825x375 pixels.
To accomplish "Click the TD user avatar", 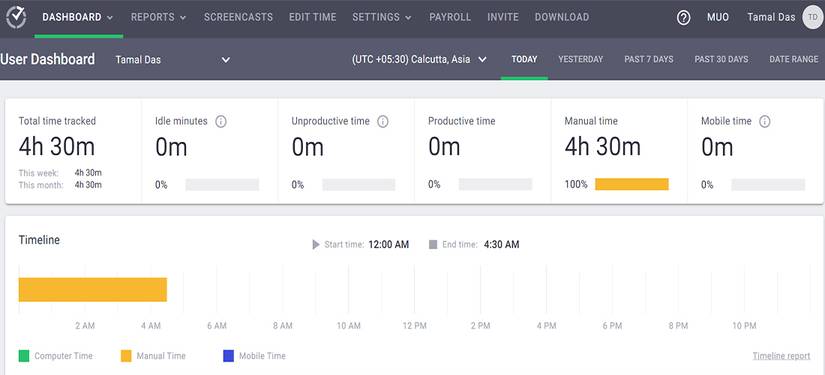I will point(813,17).
